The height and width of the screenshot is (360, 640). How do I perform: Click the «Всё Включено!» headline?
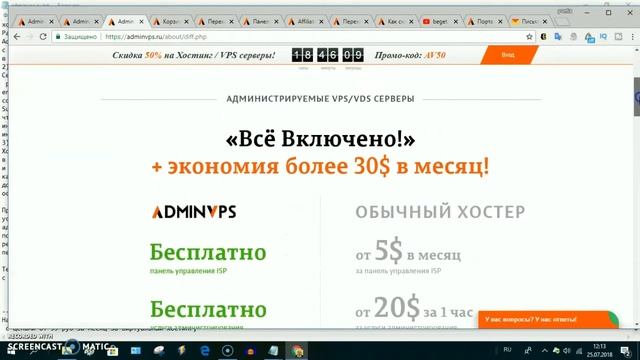pos(320,139)
